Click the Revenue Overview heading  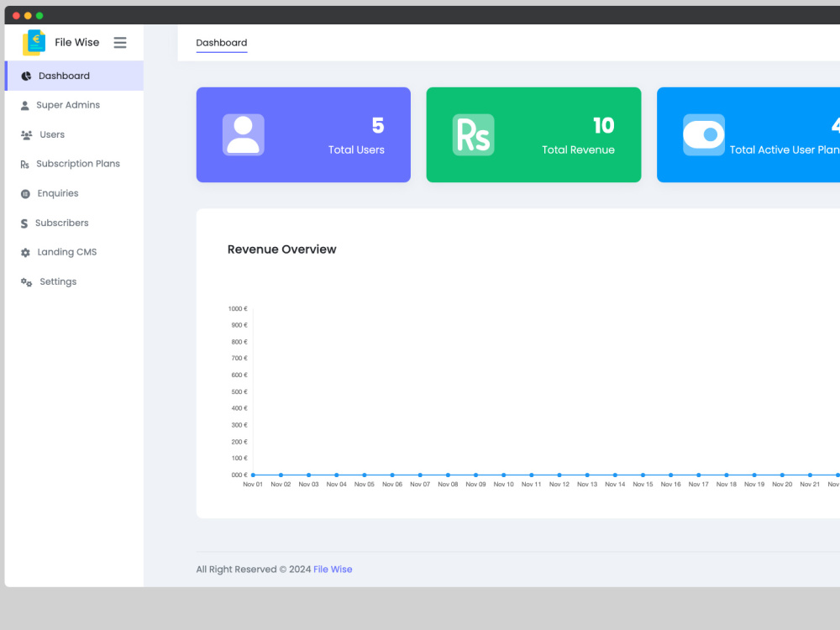click(x=281, y=249)
